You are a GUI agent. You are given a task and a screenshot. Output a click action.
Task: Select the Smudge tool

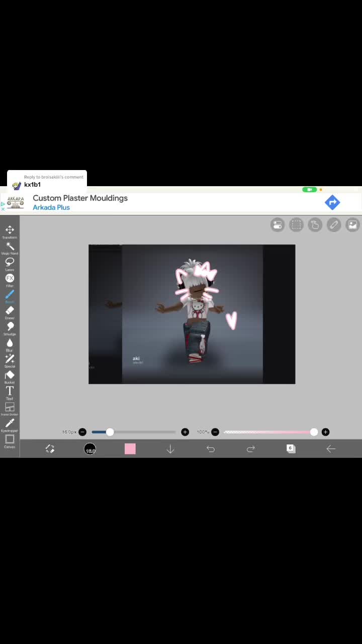click(10, 329)
